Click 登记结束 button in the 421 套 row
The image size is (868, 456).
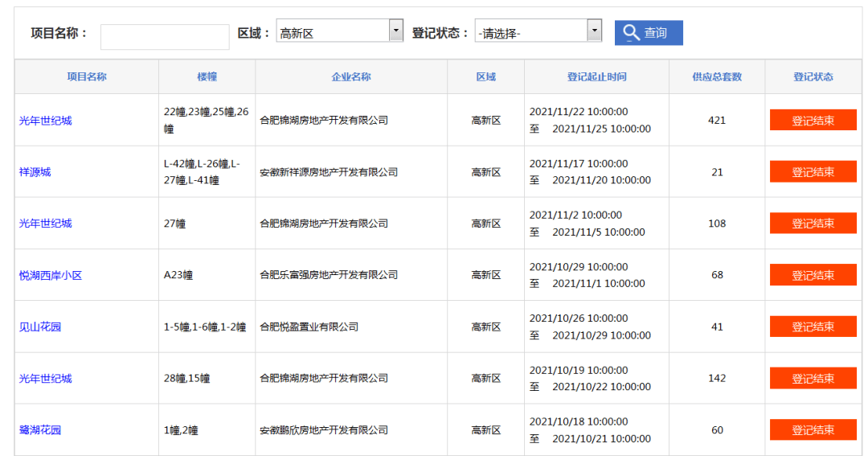pos(813,121)
